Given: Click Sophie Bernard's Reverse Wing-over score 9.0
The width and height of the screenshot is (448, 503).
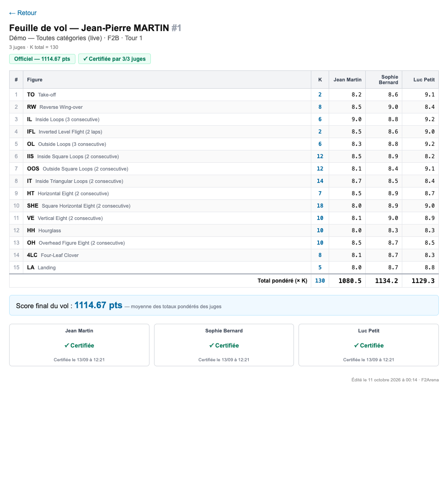Looking at the screenshot, I should click(393, 107).
